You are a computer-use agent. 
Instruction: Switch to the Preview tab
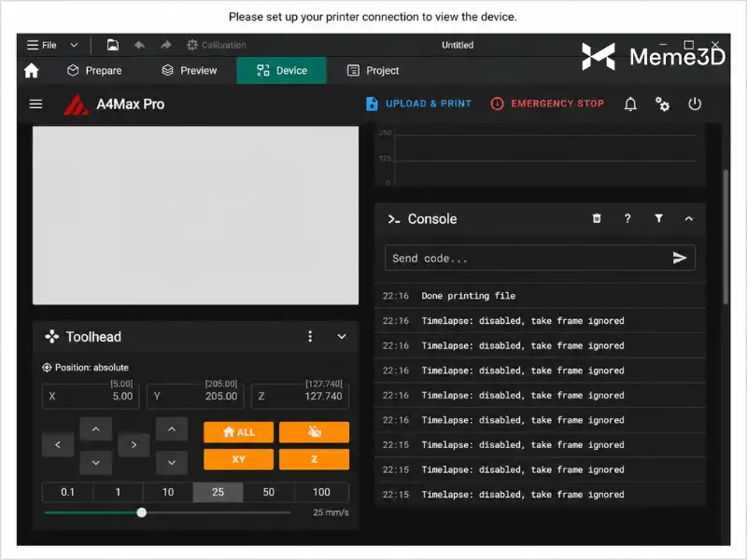[190, 71]
